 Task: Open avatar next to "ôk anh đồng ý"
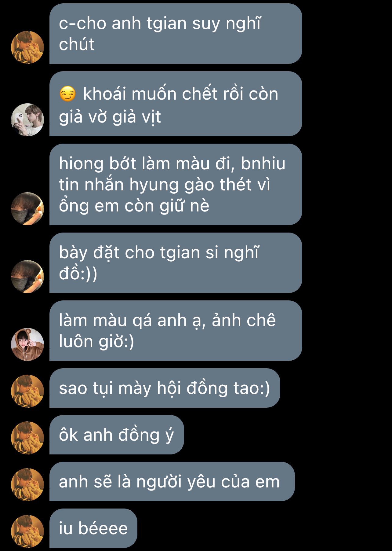27,438
